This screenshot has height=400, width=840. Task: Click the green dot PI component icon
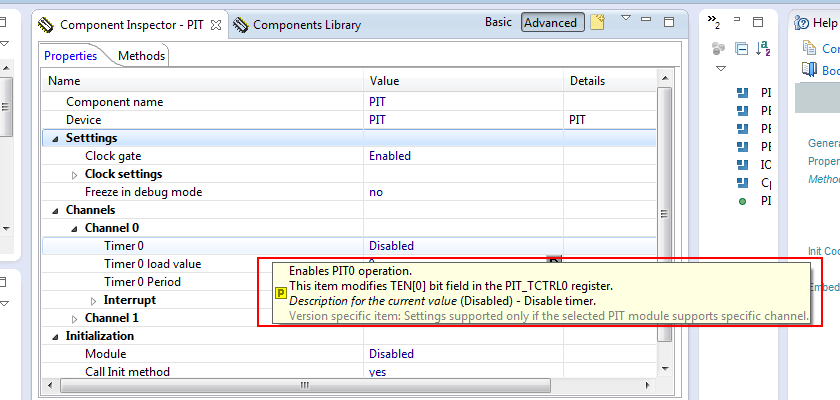click(742, 201)
